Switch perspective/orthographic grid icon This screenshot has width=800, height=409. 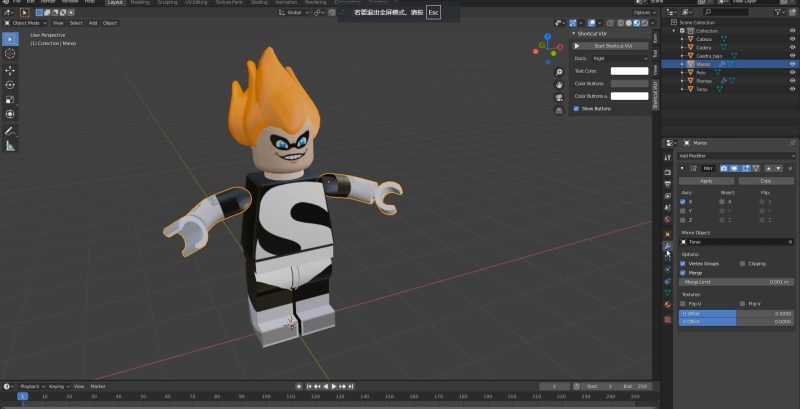pos(559,110)
